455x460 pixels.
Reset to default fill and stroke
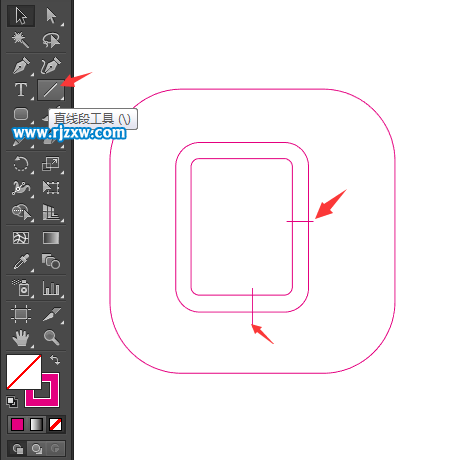coord(12,402)
